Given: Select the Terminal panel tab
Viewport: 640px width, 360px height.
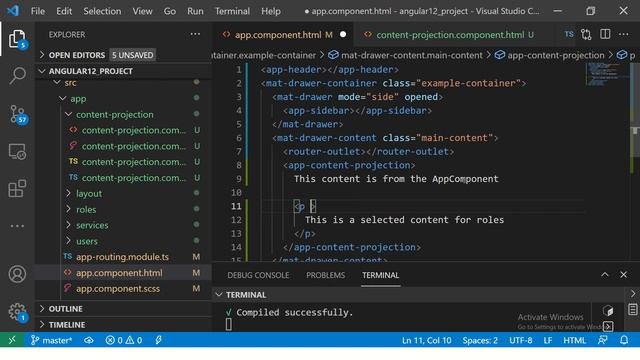Looking at the screenshot, I should [x=380, y=275].
